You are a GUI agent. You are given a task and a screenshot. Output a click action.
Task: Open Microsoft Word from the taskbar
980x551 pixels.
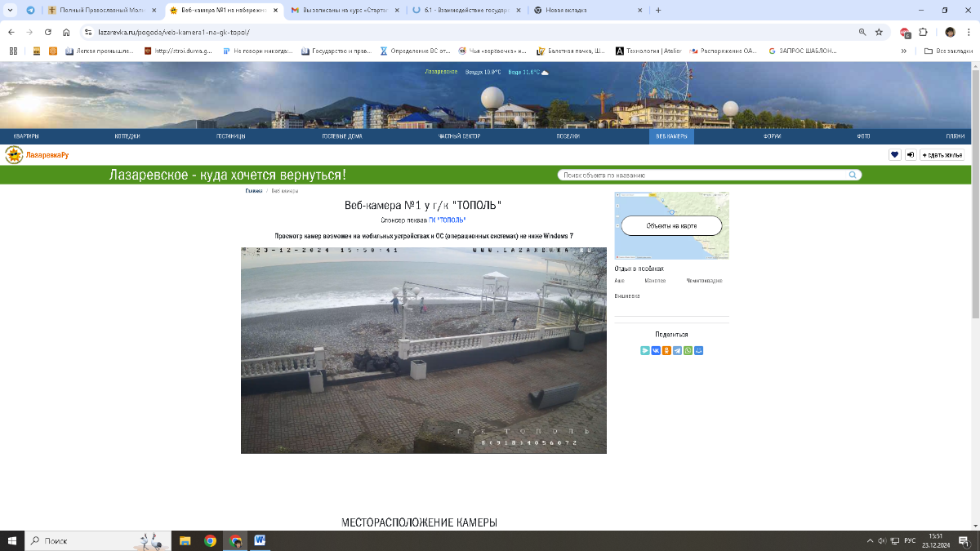click(x=260, y=540)
